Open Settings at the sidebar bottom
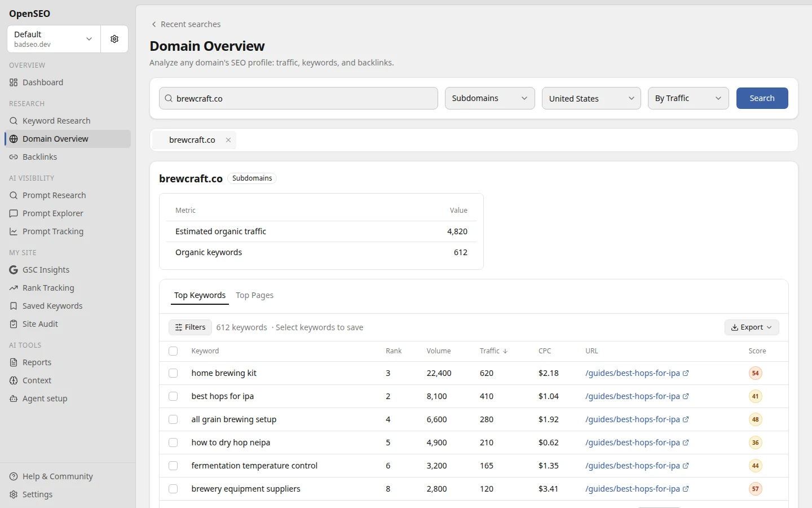The image size is (812, 508). (68, 494)
